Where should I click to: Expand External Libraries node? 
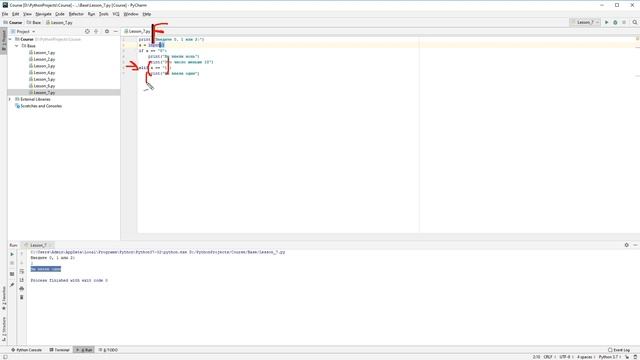(10, 99)
